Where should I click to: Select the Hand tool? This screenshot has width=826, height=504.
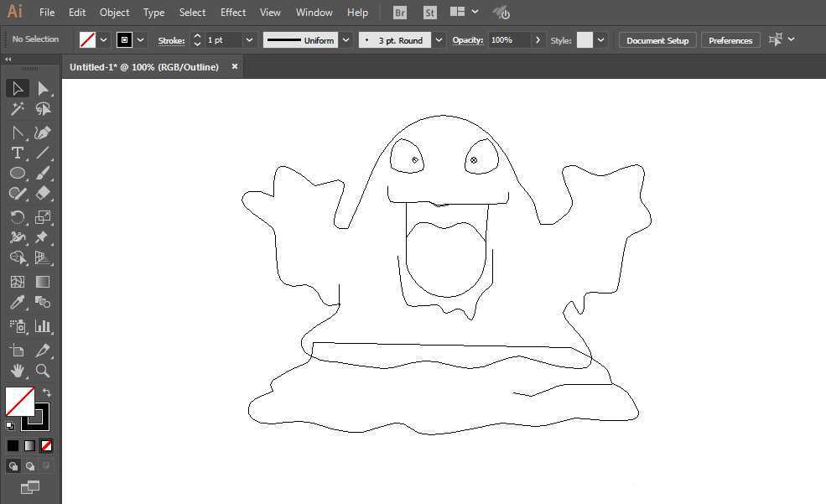pyautogui.click(x=18, y=370)
